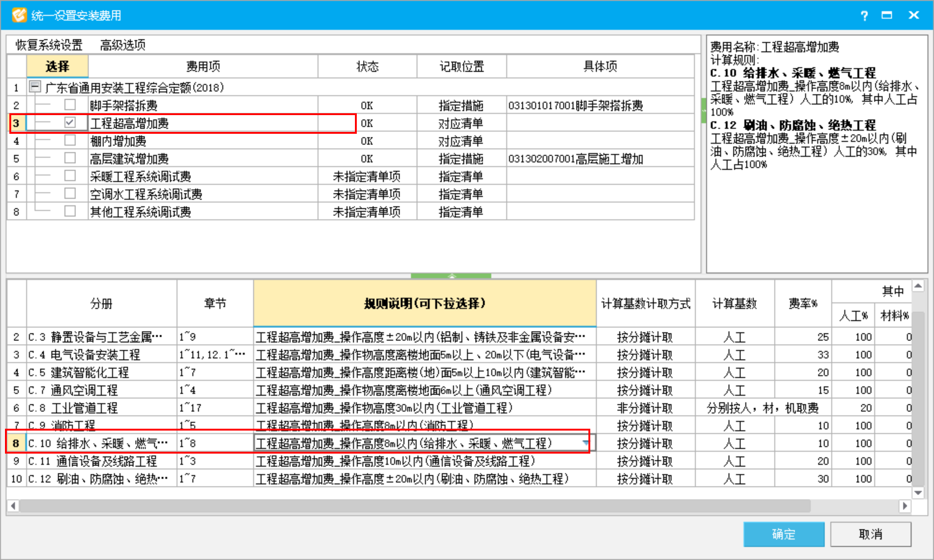Viewport: 934px width, 560px height.
Task: Click the horizontal scrollbar thumb
Action: (x=415, y=506)
